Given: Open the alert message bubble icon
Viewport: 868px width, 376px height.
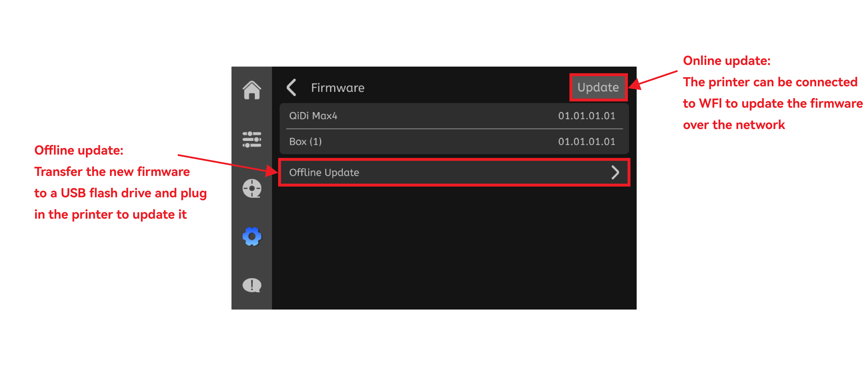Looking at the screenshot, I should click(252, 285).
